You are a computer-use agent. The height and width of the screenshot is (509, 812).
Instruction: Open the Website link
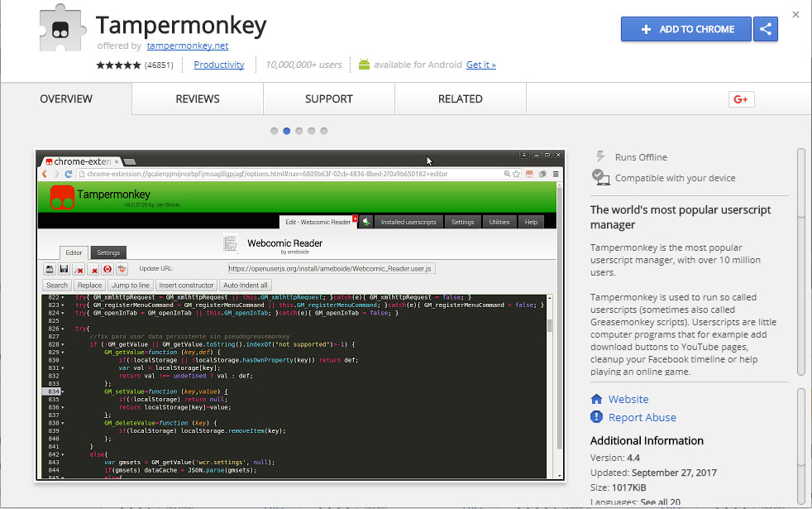(x=628, y=399)
